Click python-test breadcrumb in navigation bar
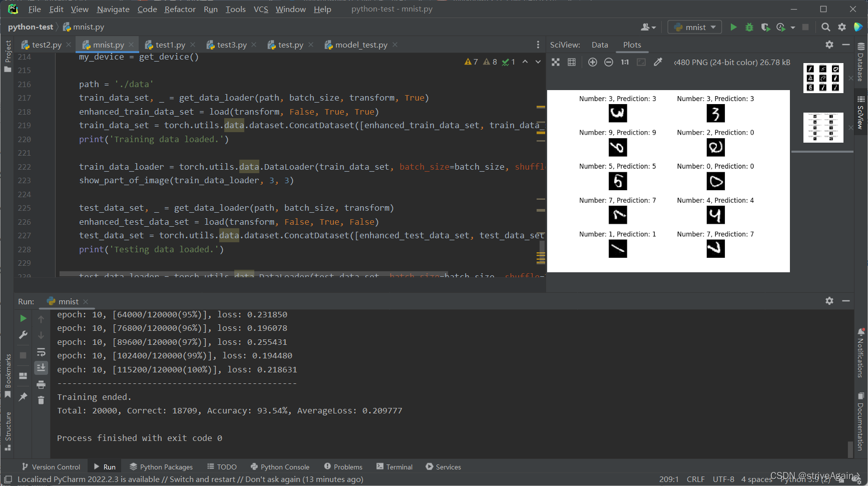Screen dimensions: 868x486 pos(31,27)
